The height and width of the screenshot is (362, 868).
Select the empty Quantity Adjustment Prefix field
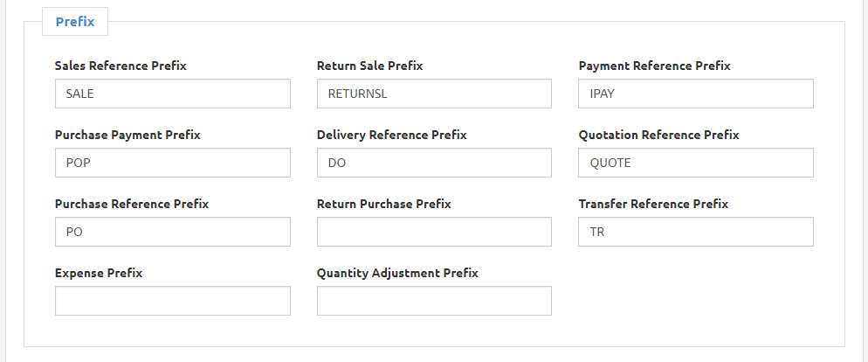(434, 301)
